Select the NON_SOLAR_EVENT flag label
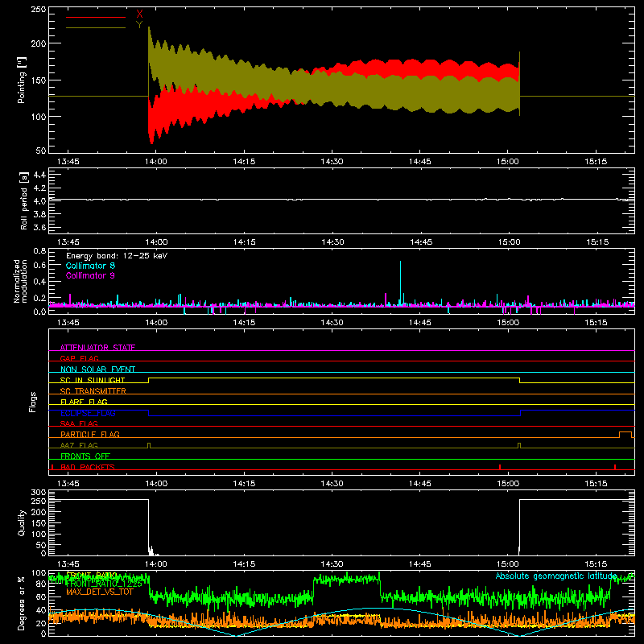Image resolution: width=644 pixels, height=644 pixels. click(97, 369)
